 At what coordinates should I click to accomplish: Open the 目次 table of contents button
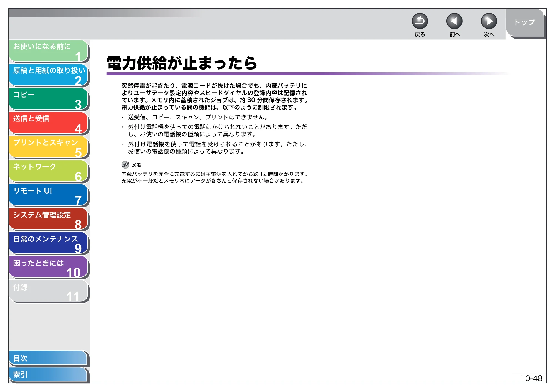pyautogui.click(x=48, y=358)
